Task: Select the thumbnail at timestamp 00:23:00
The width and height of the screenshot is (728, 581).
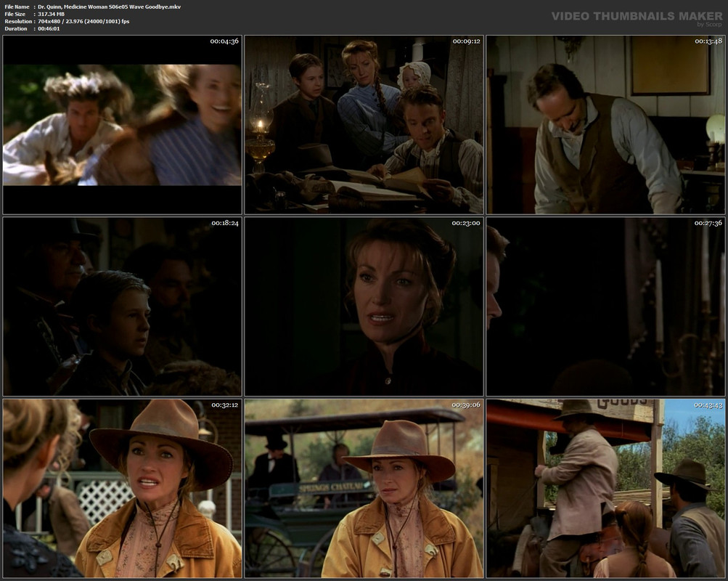Action: pyautogui.click(x=364, y=306)
